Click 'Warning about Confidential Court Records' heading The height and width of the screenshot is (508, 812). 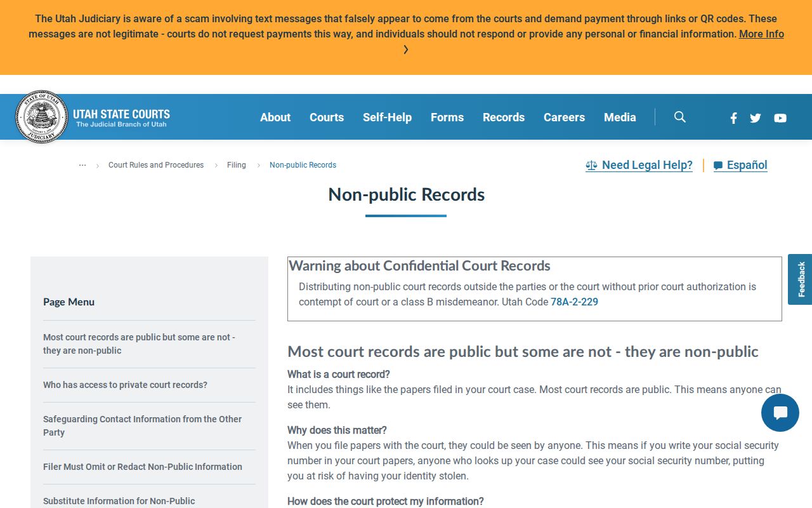(x=419, y=265)
